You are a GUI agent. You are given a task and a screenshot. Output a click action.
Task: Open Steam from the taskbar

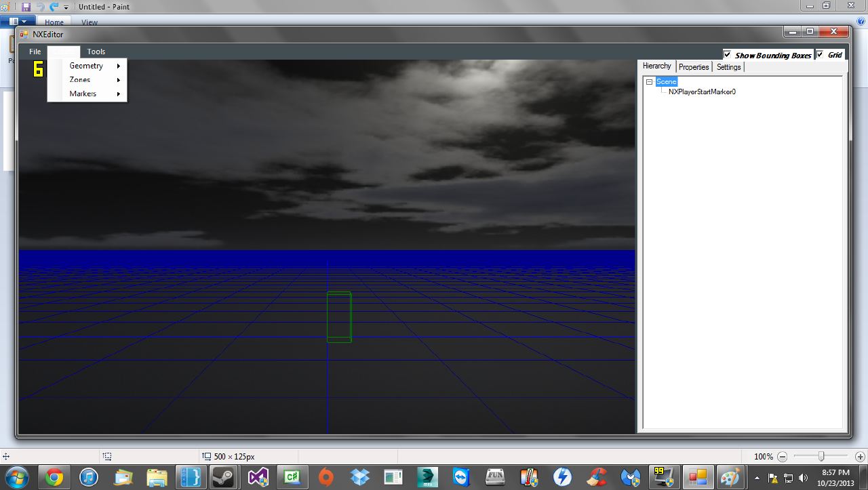(x=224, y=478)
